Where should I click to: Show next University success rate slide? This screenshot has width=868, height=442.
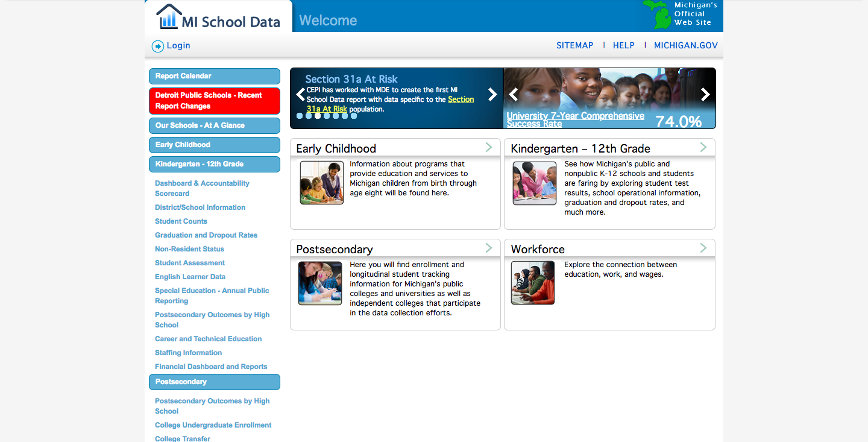(705, 95)
